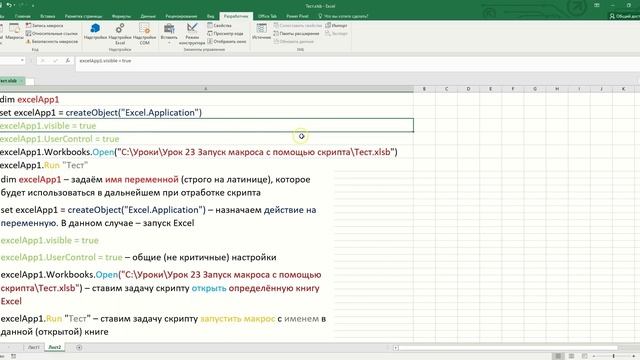Click zoom out minus button
The height and width of the screenshot is (360, 640).
[x=594, y=356]
